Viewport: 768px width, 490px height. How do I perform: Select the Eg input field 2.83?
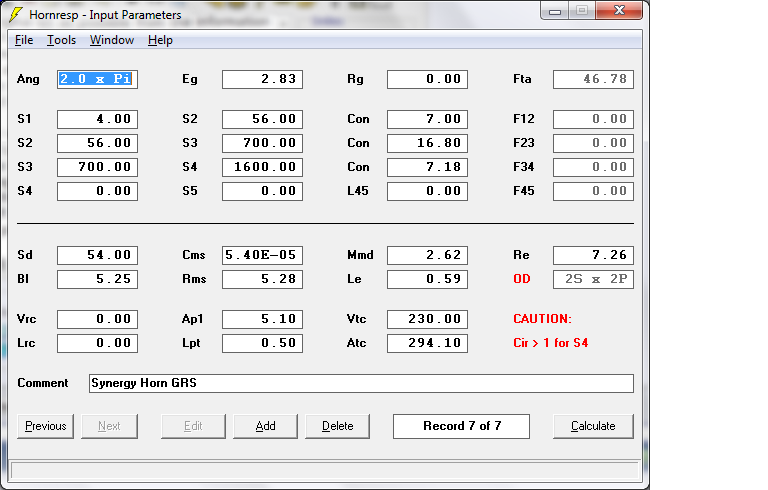(x=263, y=79)
